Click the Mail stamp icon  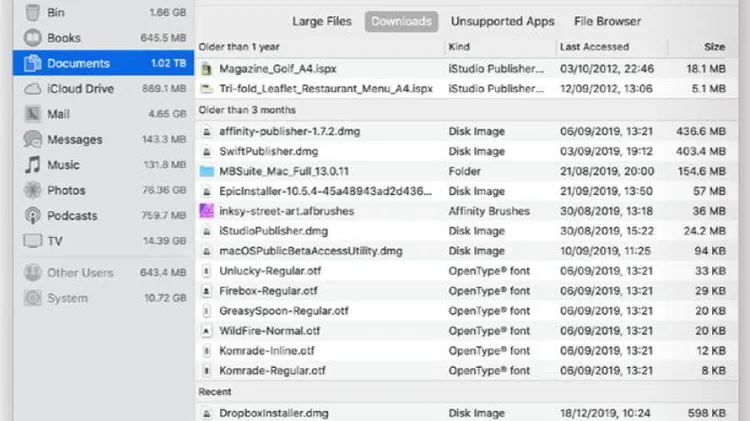coord(33,114)
